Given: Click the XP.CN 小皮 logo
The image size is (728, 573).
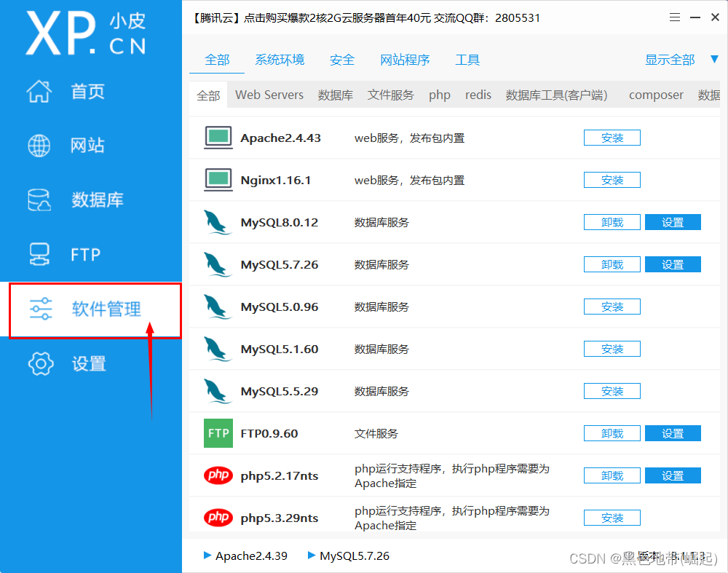Looking at the screenshot, I should (87, 33).
